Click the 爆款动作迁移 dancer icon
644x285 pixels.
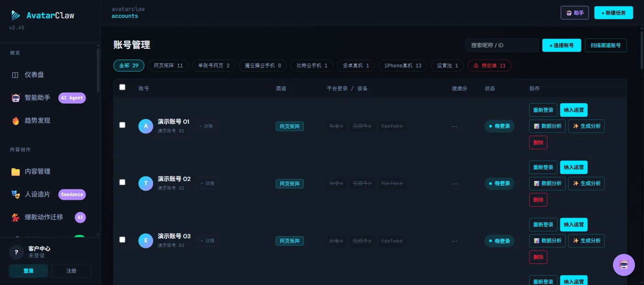click(x=16, y=217)
